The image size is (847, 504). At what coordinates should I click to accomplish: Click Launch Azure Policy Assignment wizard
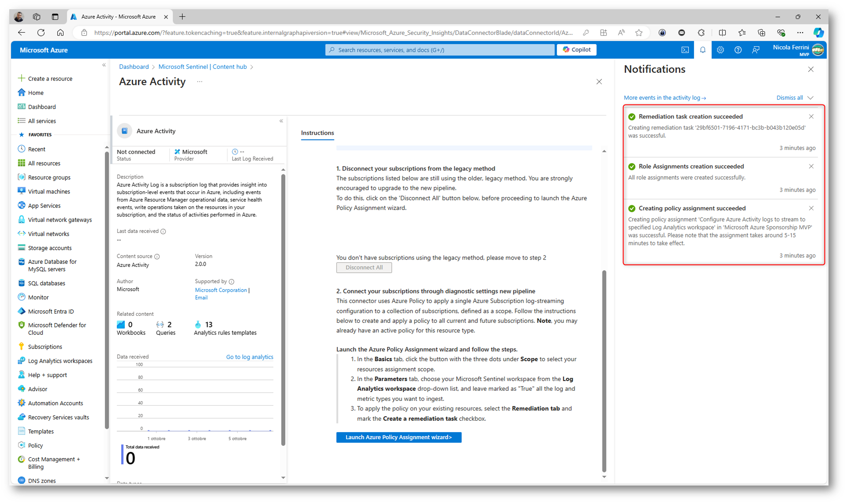(399, 437)
